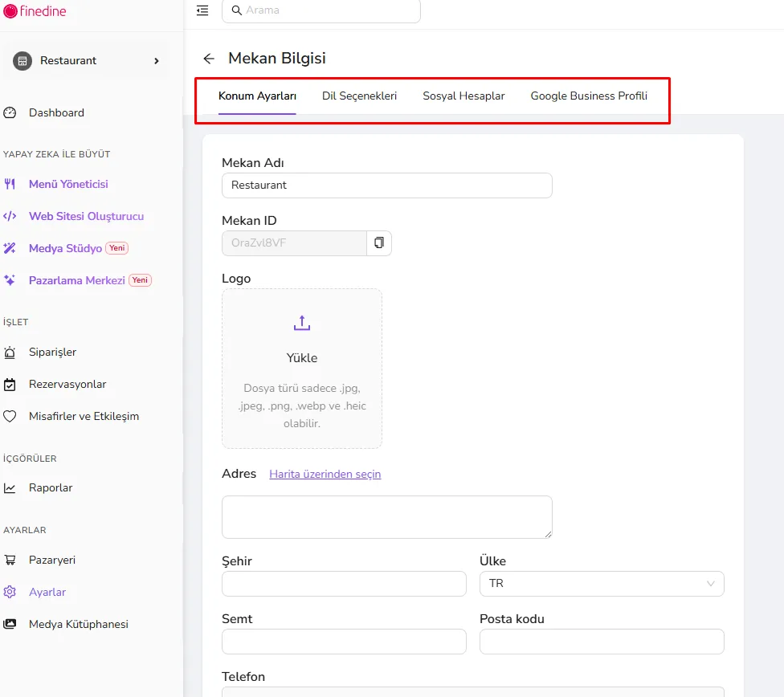Screen dimensions: 784x697
Task: Click the Adres text area
Action: pos(387,517)
